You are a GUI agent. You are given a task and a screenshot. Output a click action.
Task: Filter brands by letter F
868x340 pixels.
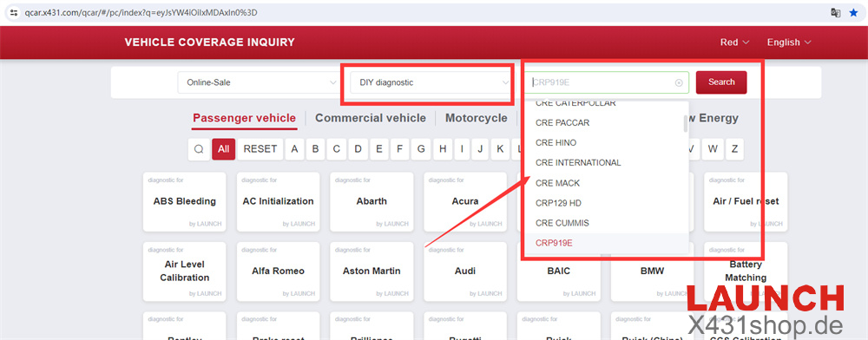399,149
